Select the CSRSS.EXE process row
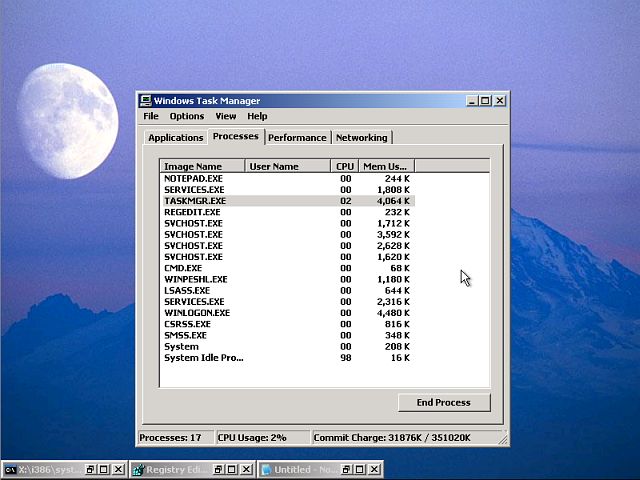640x480 pixels. tap(288, 324)
